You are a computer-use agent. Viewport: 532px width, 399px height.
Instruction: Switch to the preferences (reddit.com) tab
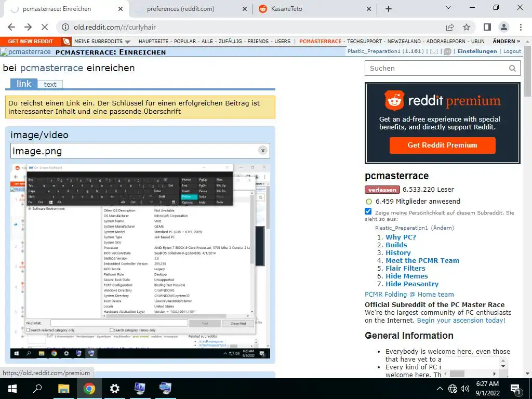(x=180, y=9)
